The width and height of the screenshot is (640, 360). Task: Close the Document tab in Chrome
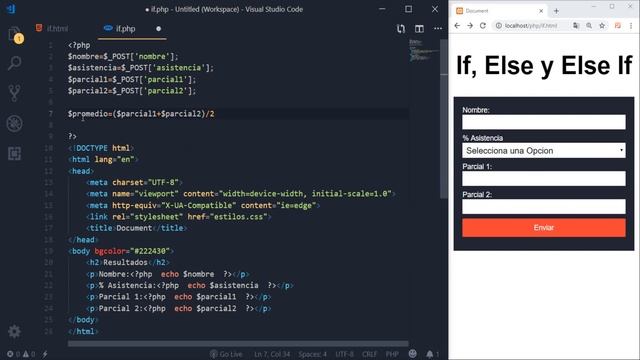coord(541,11)
